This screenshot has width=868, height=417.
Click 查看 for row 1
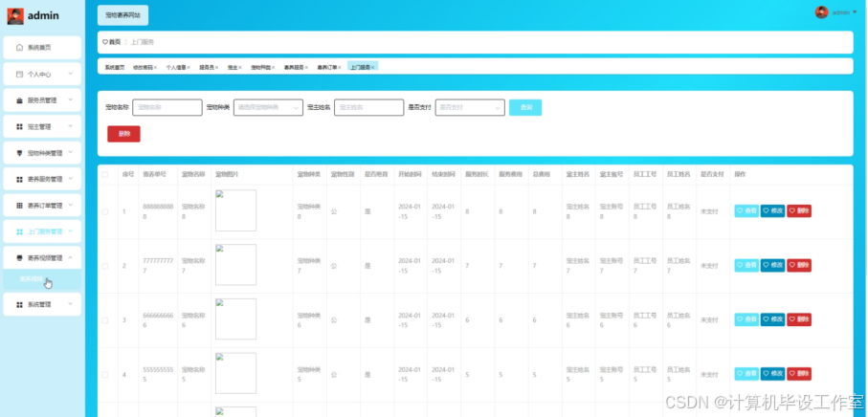(746, 210)
